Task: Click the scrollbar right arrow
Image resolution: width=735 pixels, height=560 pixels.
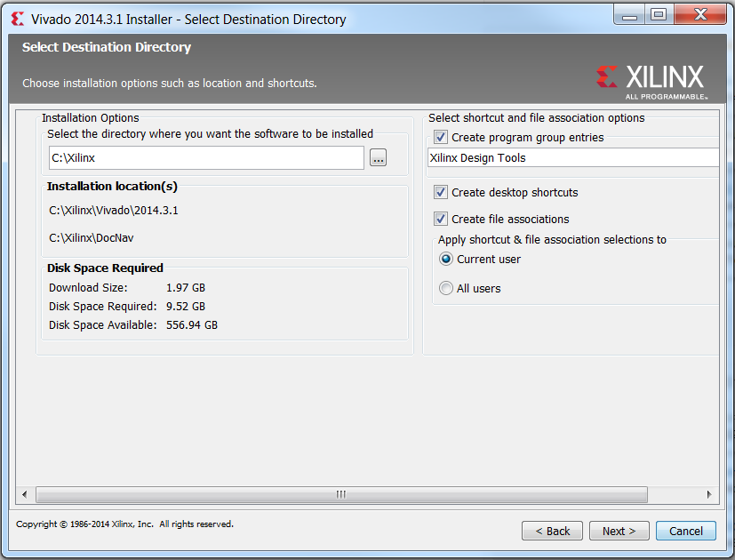Action: click(709, 494)
